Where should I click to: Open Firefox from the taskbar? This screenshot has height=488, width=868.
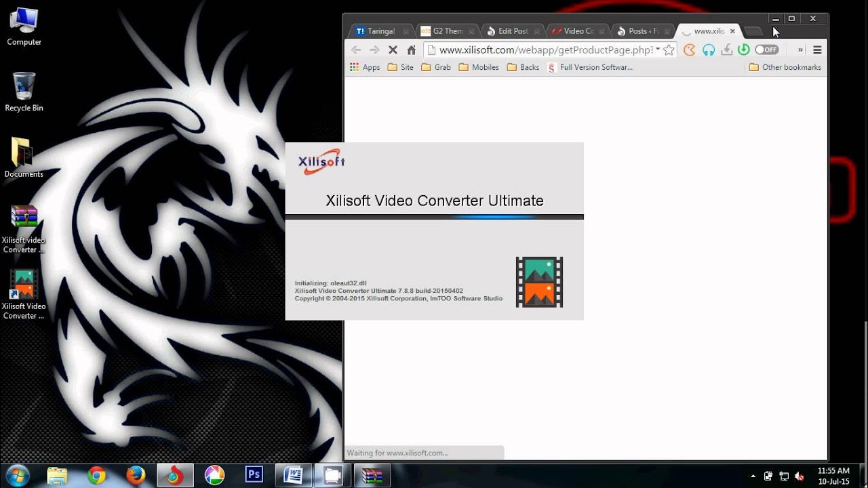(x=136, y=476)
